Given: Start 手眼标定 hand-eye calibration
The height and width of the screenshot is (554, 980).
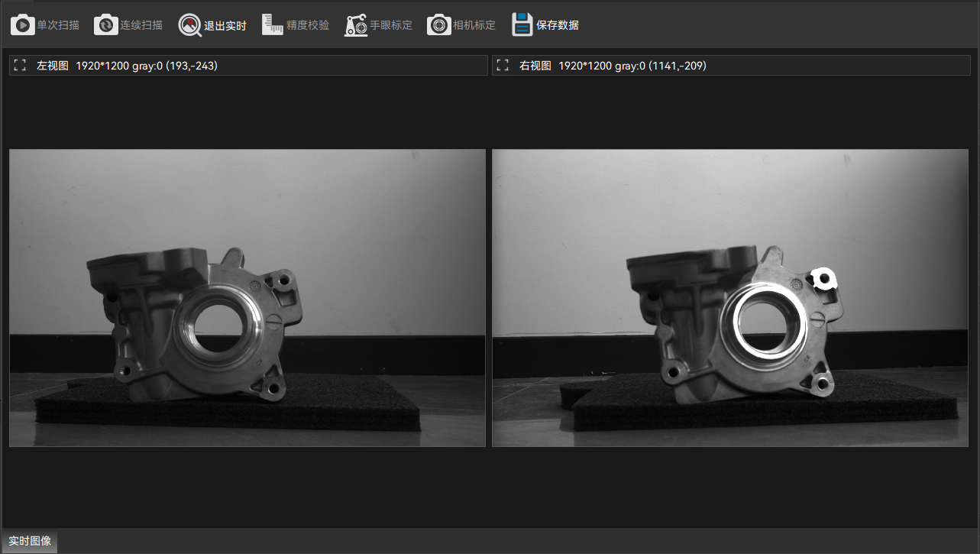Looking at the screenshot, I should [355, 24].
